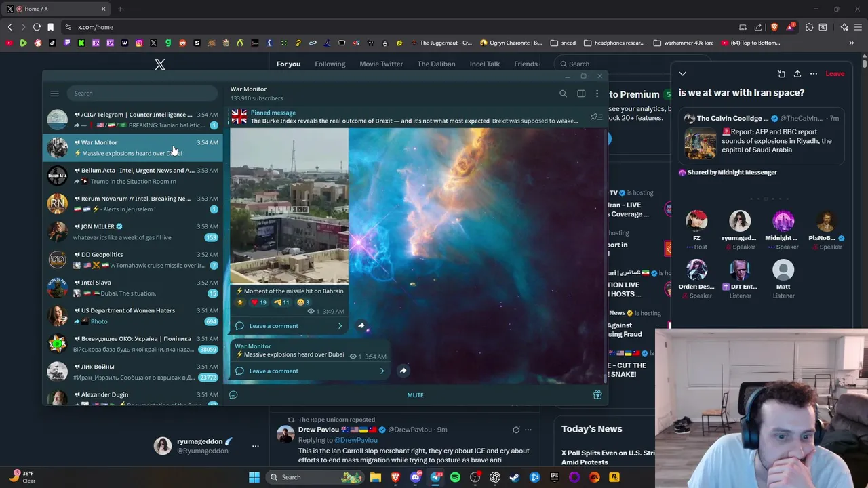868x488 pixels.
Task: Expand comments under Dubai explosions message
Action: point(311,371)
